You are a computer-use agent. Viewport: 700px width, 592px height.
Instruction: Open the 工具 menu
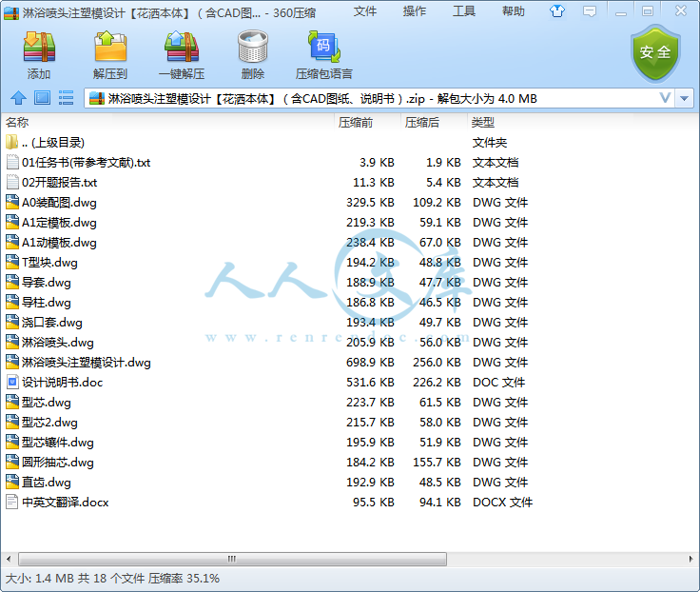464,11
